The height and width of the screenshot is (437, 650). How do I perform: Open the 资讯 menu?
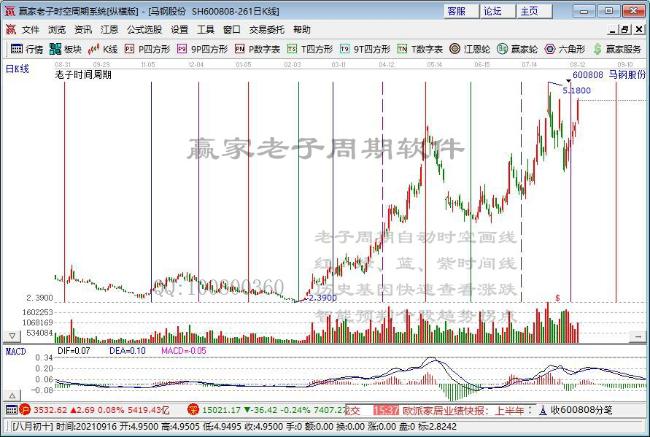coord(83,29)
